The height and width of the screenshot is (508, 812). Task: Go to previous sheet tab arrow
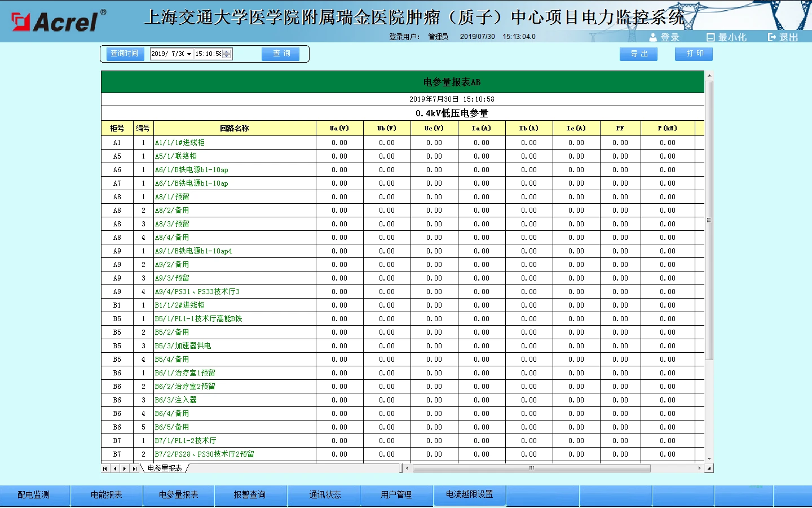pos(115,468)
